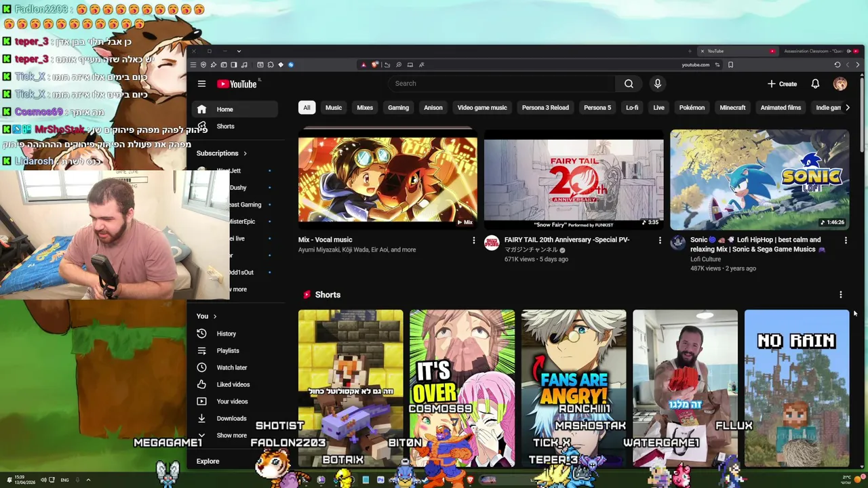Select the Persona 5 chip

[597, 108]
